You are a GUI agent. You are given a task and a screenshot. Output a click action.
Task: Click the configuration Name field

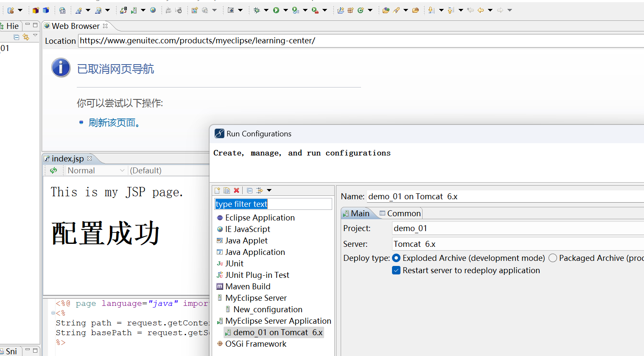click(505, 196)
